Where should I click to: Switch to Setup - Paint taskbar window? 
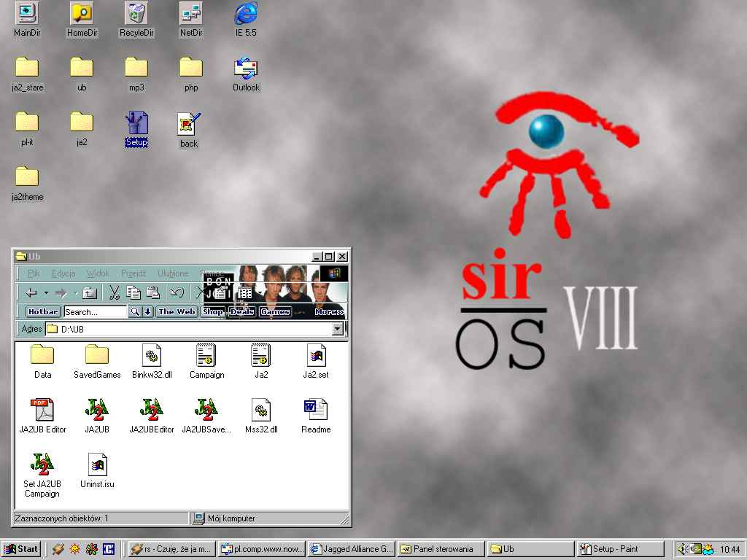coord(621,549)
